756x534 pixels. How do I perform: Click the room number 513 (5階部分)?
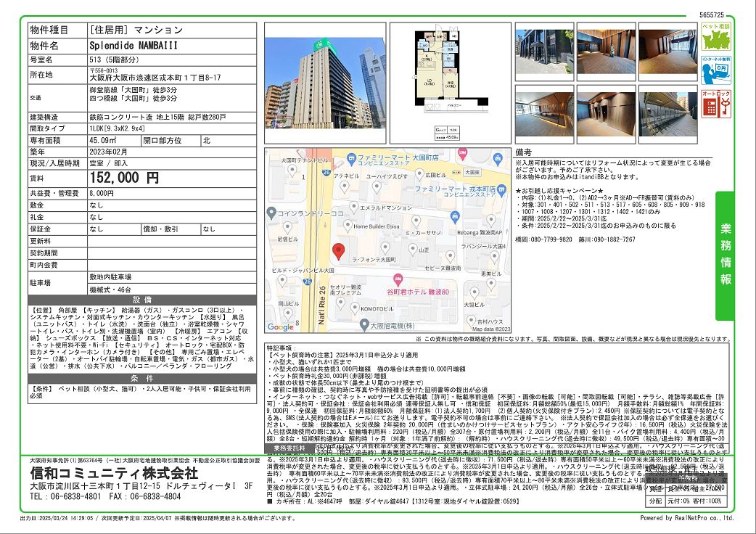pos(114,59)
